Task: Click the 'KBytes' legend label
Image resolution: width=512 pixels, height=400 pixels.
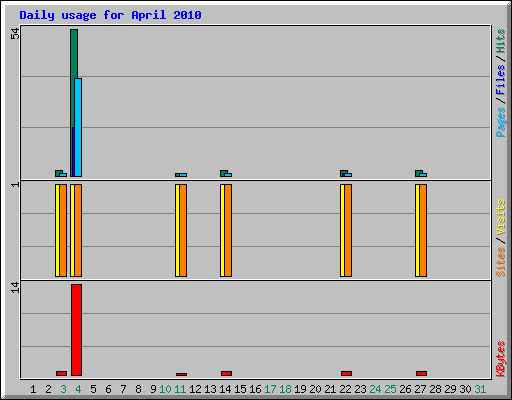Action: pos(501,359)
